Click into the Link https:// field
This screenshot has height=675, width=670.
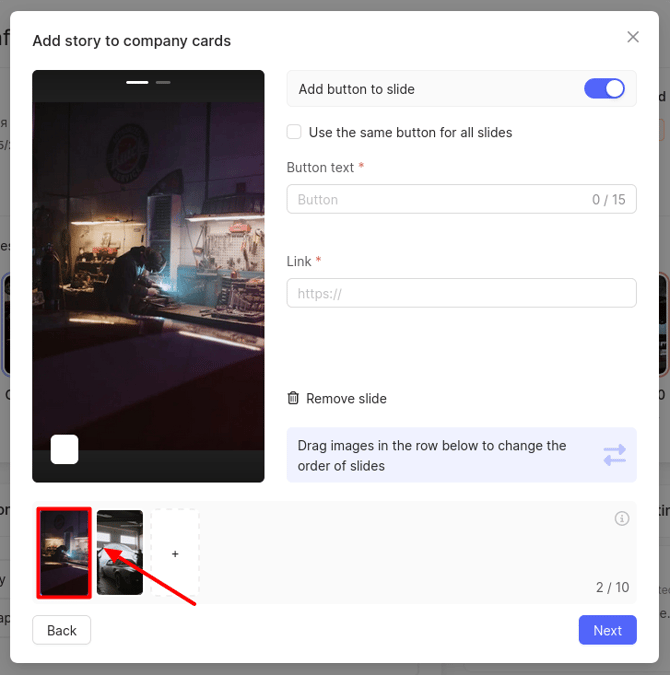tap(461, 293)
